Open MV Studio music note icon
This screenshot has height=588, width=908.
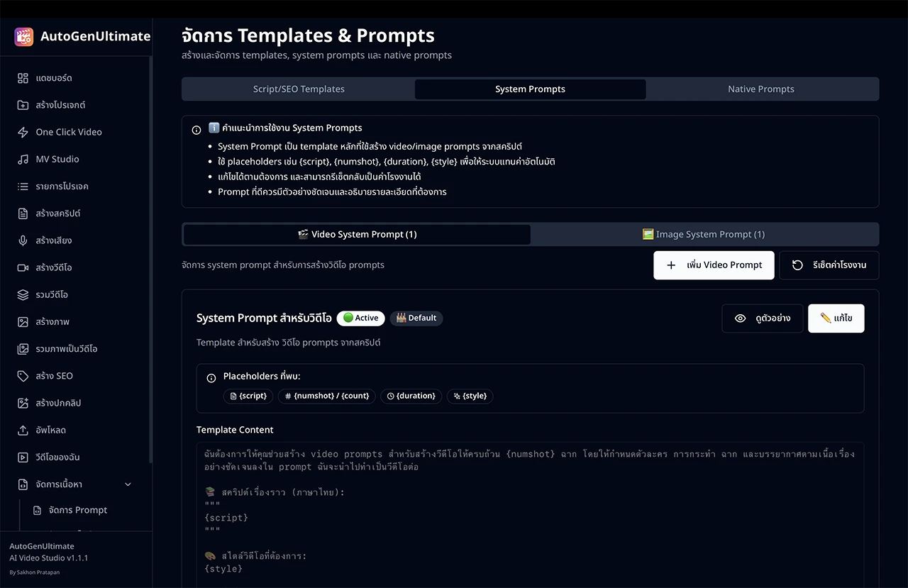point(23,160)
